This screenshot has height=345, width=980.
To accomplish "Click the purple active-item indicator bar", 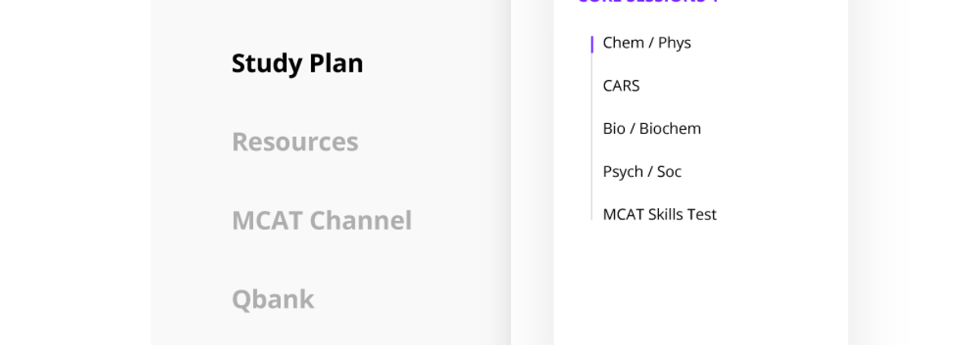I will (592, 44).
